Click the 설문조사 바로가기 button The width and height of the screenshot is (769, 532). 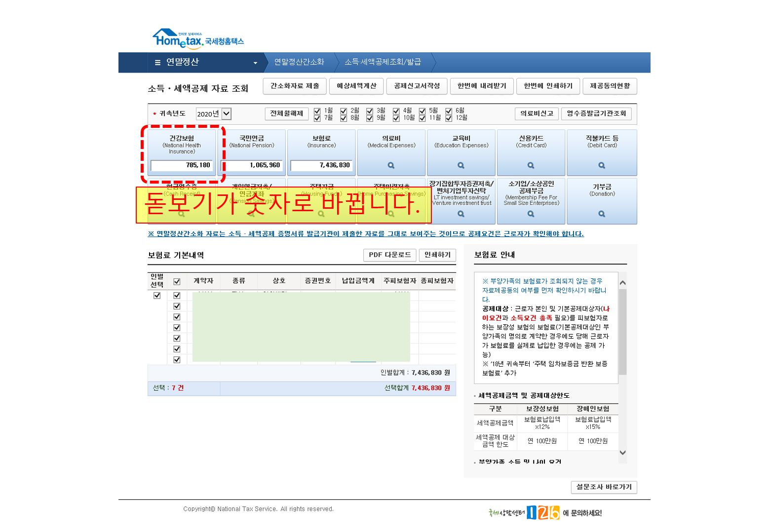(x=604, y=487)
